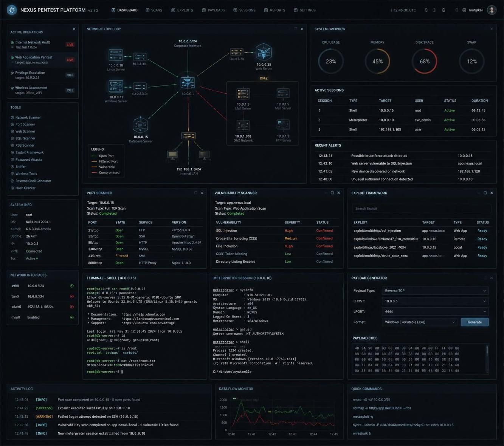Click Ready status for sql_injection exploit
The height and width of the screenshot is (446, 504).
(482, 231)
